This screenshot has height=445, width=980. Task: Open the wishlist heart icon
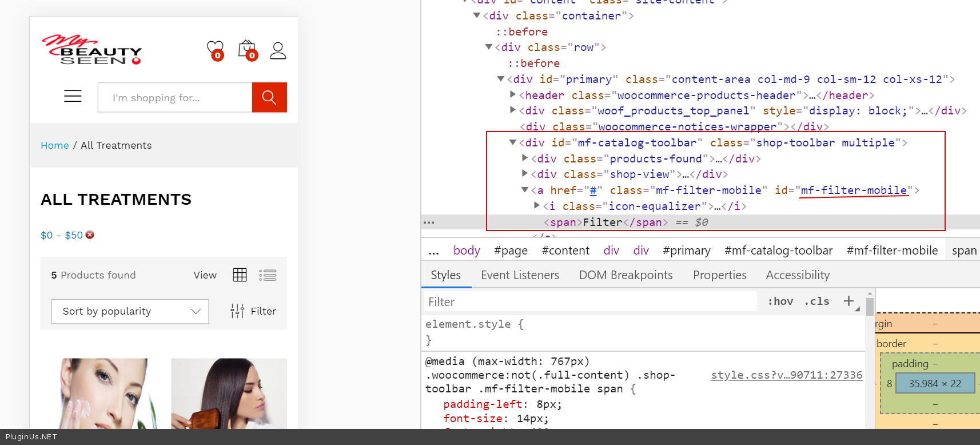(x=215, y=49)
